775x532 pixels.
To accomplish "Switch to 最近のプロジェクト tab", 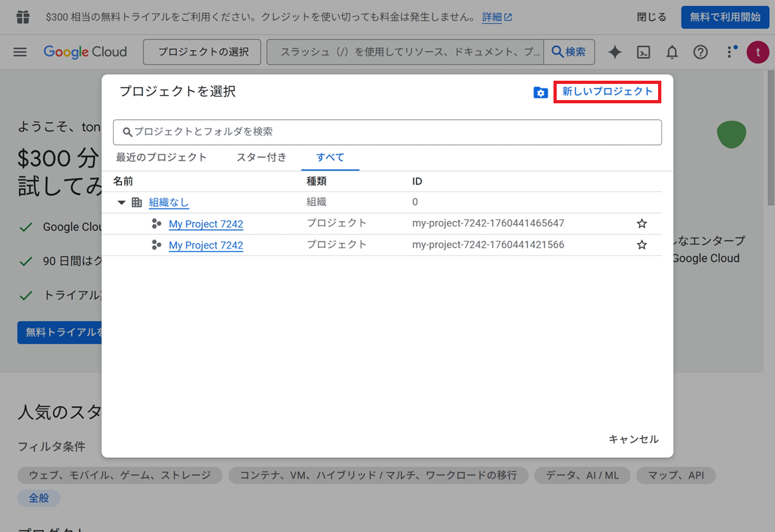I will 161,158.
